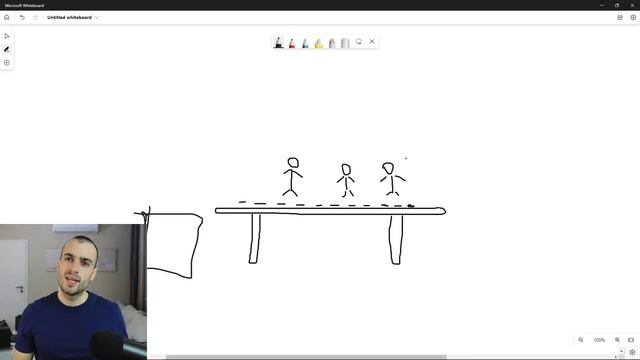Click the 100% zoom level
Screen dimensions: 640x360
(x=599, y=340)
